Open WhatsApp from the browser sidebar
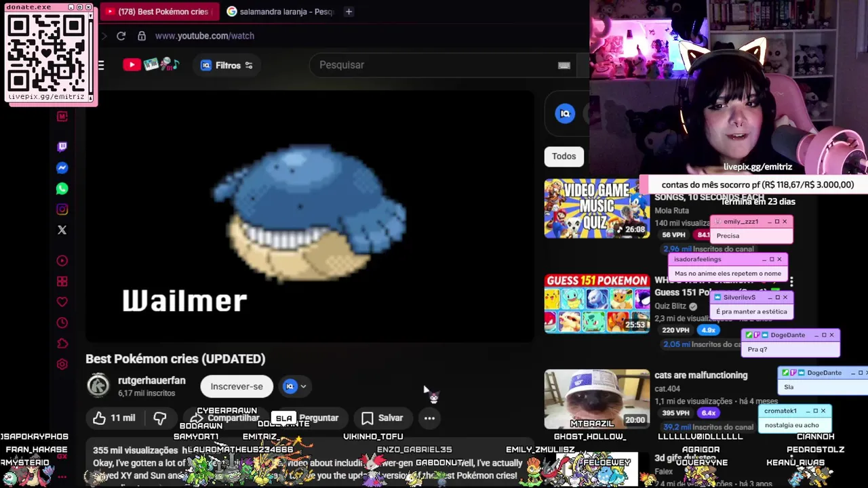The height and width of the screenshot is (488, 868). tap(62, 188)
